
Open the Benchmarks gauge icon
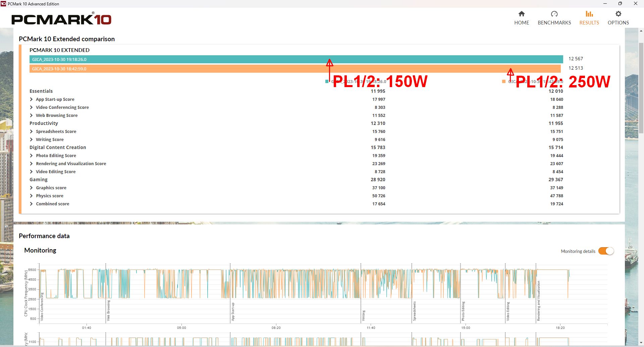[x=554, y=14]
